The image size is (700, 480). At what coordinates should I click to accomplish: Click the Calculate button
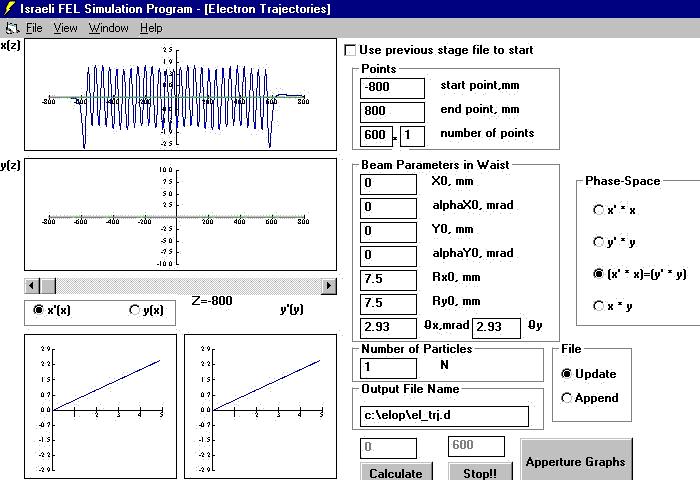pos(396,472)
